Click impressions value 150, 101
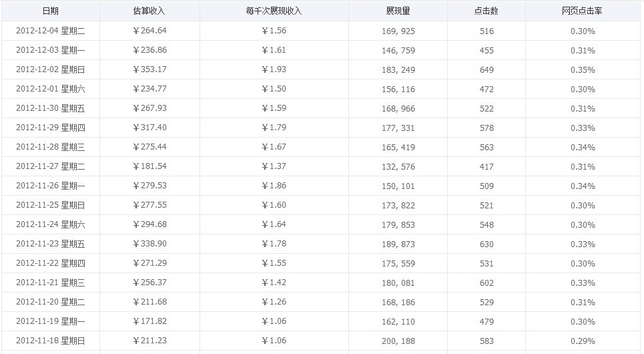Viewport: 644px width, 354px height. [x=398, y=186]
